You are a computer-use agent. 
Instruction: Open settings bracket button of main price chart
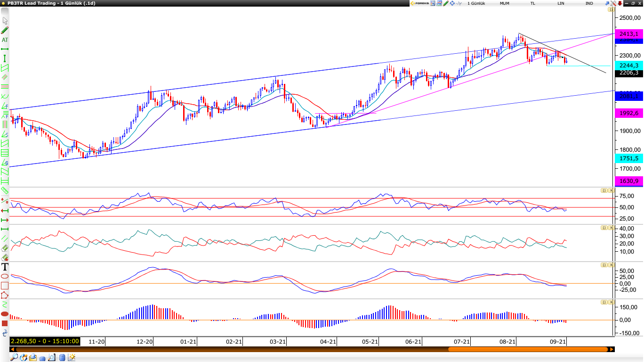[x=611, y=9]
